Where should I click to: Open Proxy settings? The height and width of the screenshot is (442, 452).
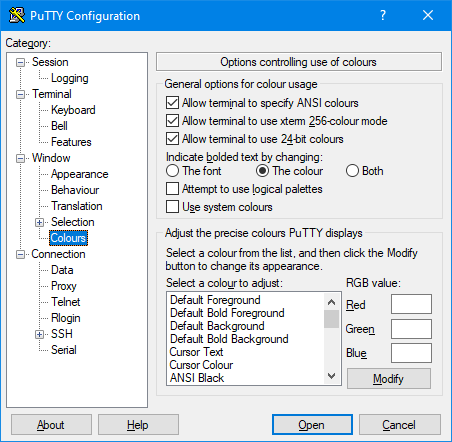tap(64, 286)
